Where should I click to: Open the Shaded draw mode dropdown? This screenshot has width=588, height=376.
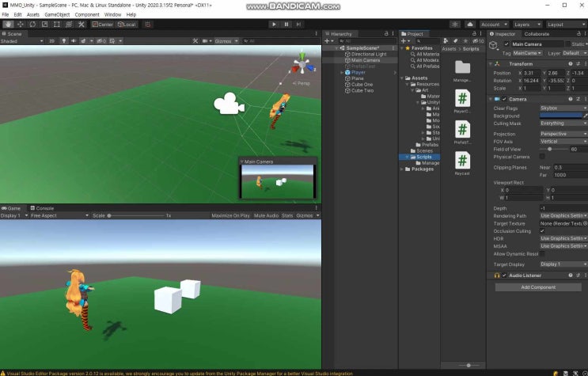pos(21,41)
